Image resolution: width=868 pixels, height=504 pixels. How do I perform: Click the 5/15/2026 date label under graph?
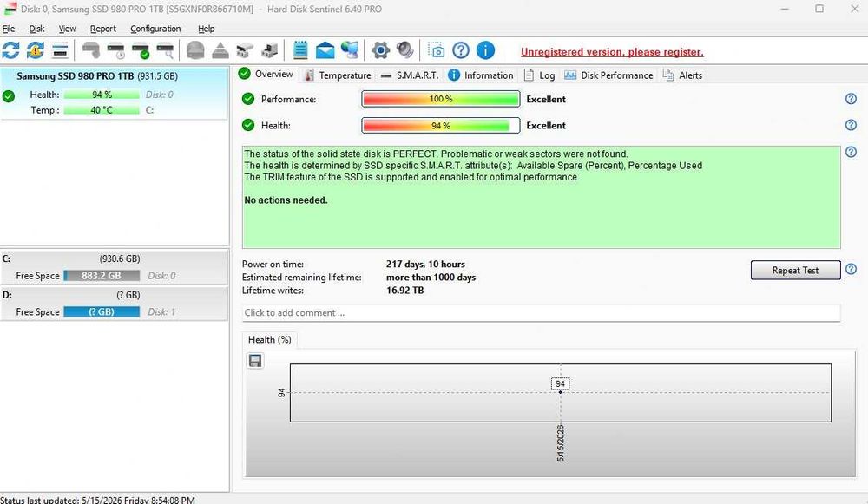tap(560, 443)
